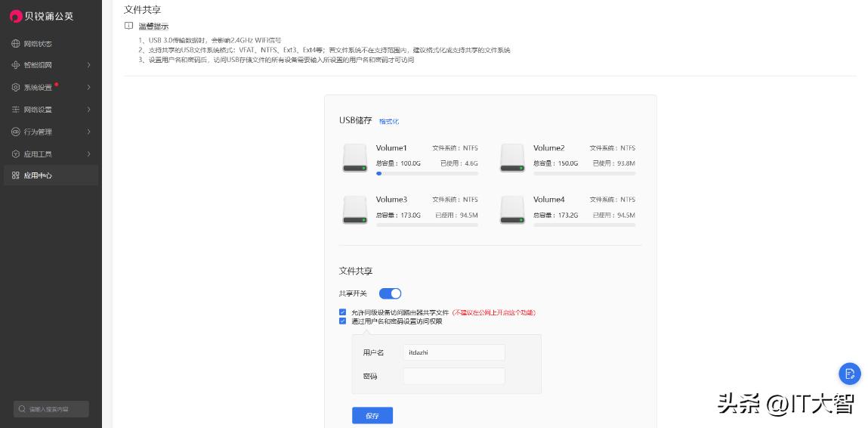Click the Volume2 disk drive icon
The width and height of the screenshot is (868, 428).
coord(512,158)
